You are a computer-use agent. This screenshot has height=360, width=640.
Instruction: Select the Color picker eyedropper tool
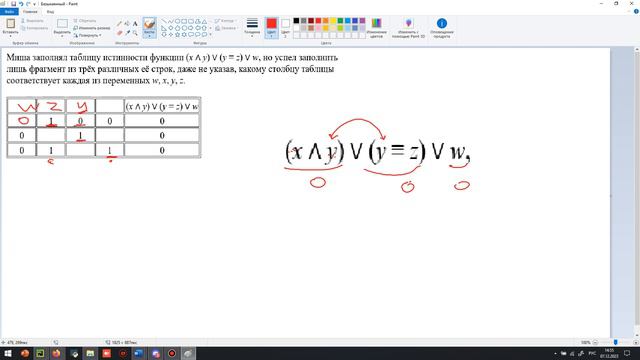point(127,32)
